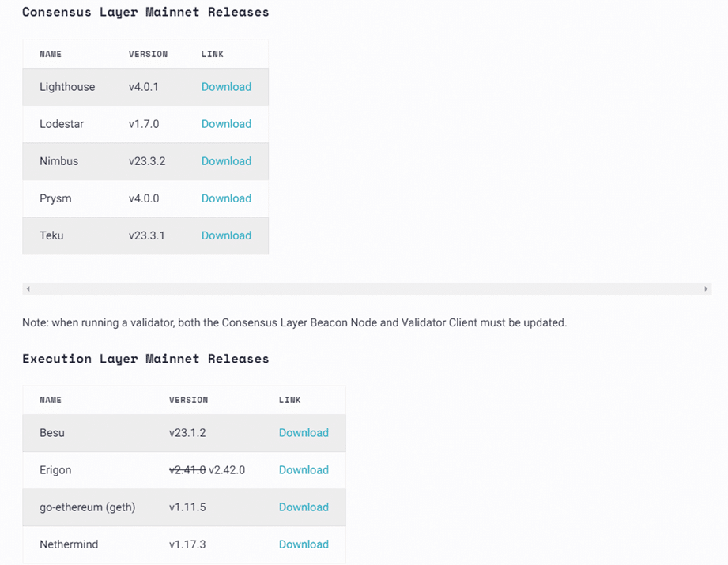
Task: Click the struck-through v2.41.0 Erigon version
Action: tap(187, 470)
